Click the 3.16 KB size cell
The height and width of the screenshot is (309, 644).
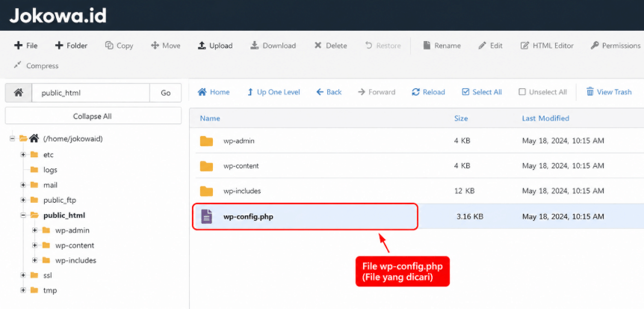(x=470, y=216)
